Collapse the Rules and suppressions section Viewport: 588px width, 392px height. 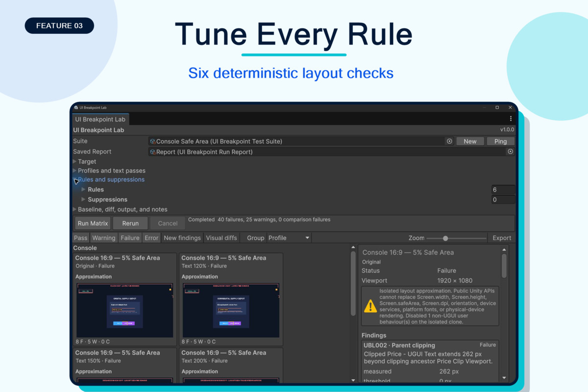click(x=75, y=180)
